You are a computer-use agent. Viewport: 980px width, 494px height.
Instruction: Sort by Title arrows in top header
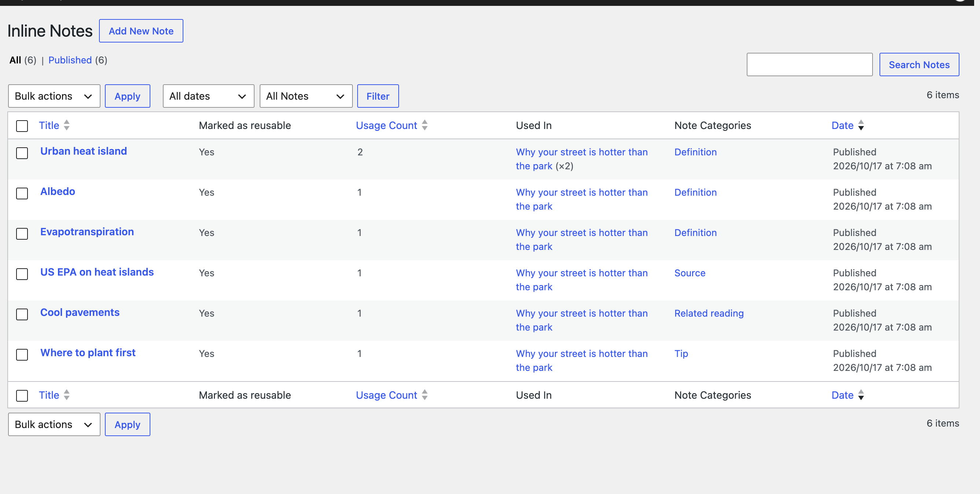(x=67, y=125)
